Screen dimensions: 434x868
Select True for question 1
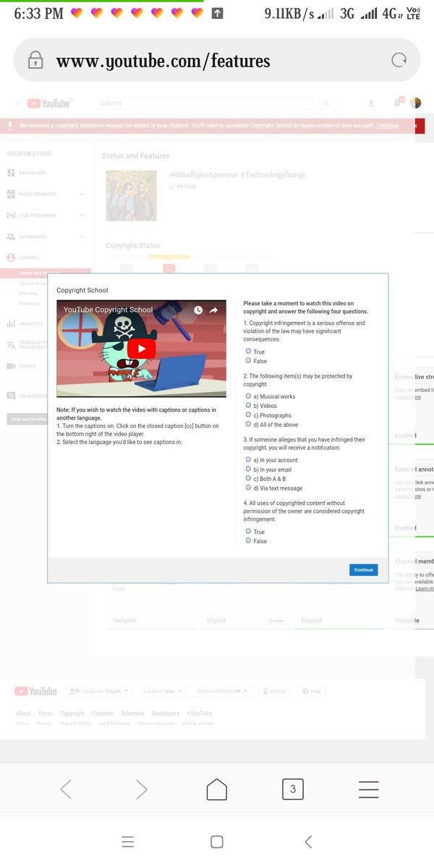(x=248, y=351)
